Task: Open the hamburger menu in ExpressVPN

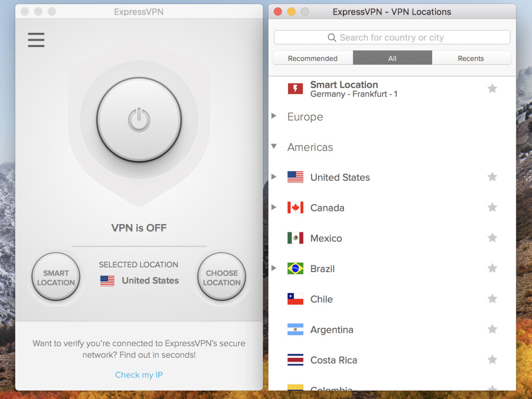Action: click(36, 40)
